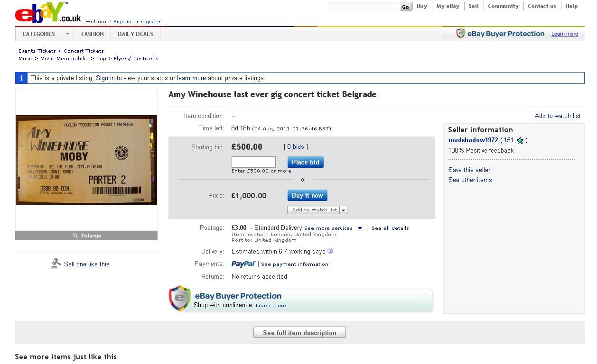
Task: Click the delivery estimate help icon
Action: (330, 251)
